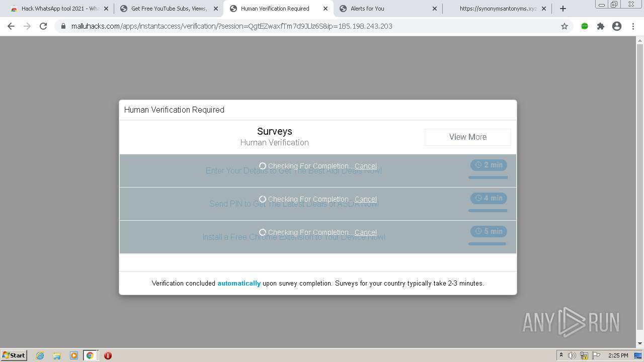
Task: Click the Show desktop tray button
Action: click(x=638, y=355)
